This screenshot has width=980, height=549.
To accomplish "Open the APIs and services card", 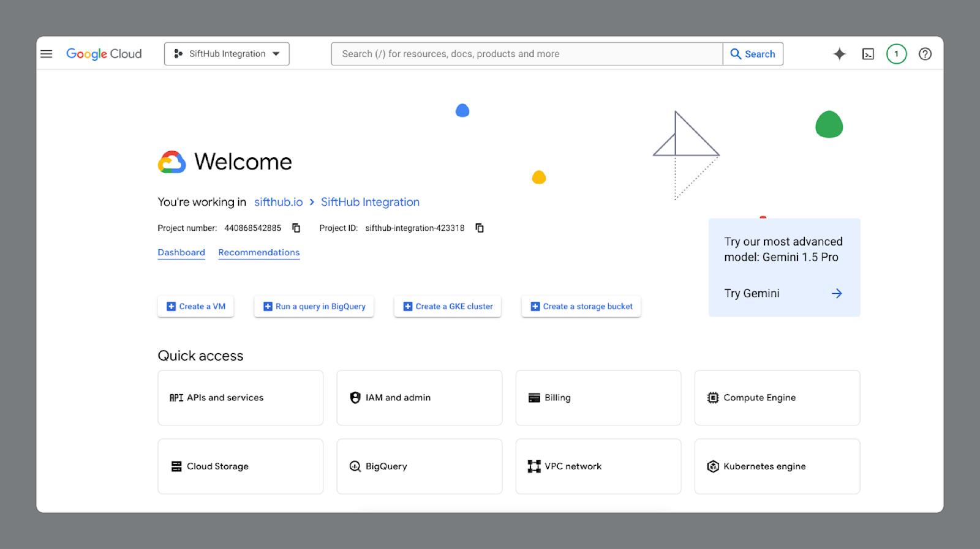I will pyautogui.click(x=241, y=398).
